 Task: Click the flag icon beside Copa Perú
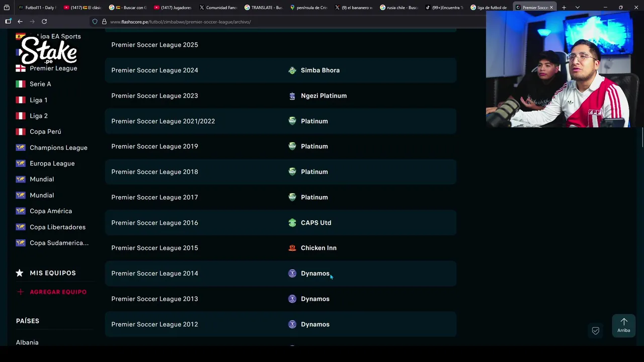pyautogui.click(x=21, y=132)
